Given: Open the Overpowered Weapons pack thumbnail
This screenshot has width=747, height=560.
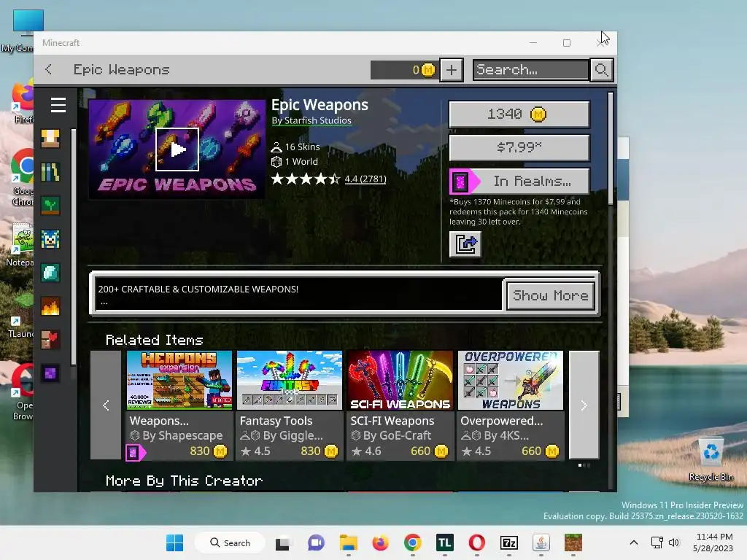Looking at the screenshot, I should click(510, 381).
